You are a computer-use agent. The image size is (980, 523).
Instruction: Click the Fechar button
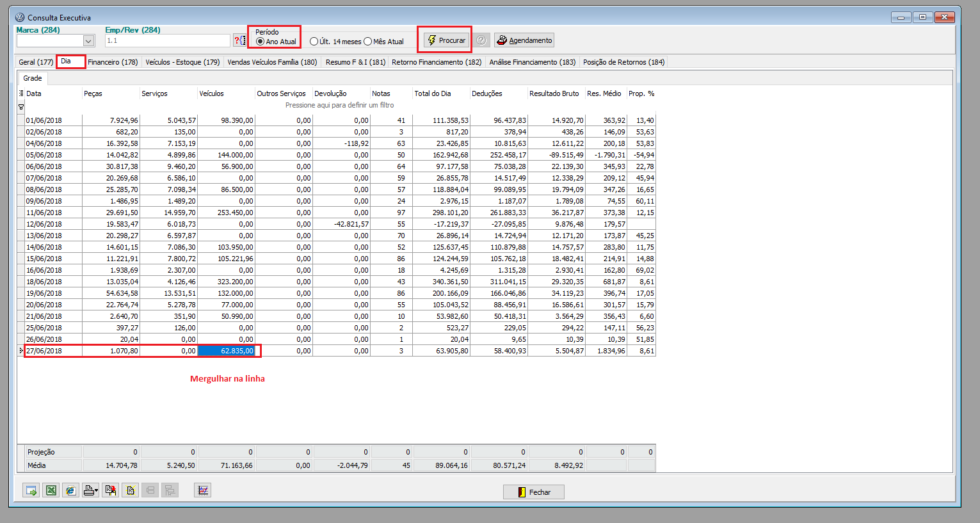534,492
